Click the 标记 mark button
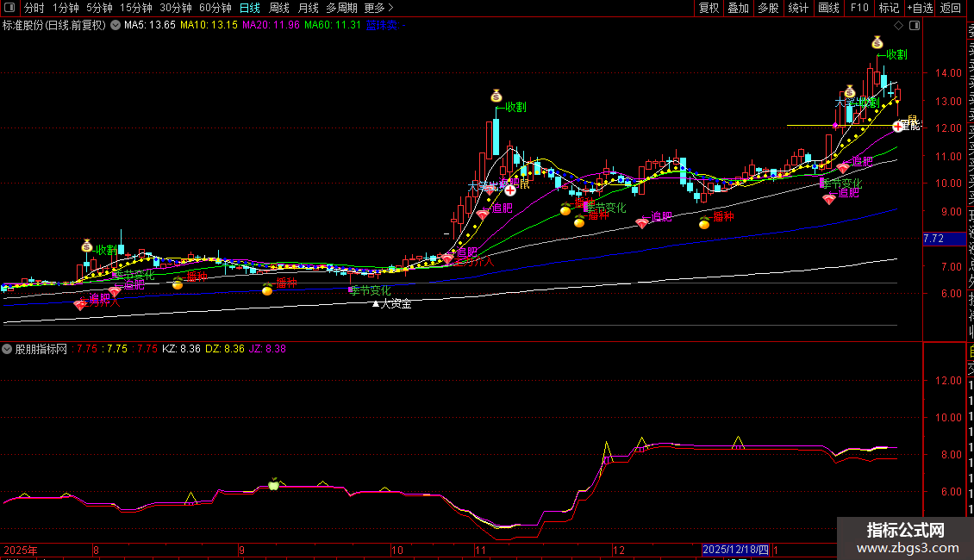The width and height of the screenshot is (974, 560). (889, 8)
